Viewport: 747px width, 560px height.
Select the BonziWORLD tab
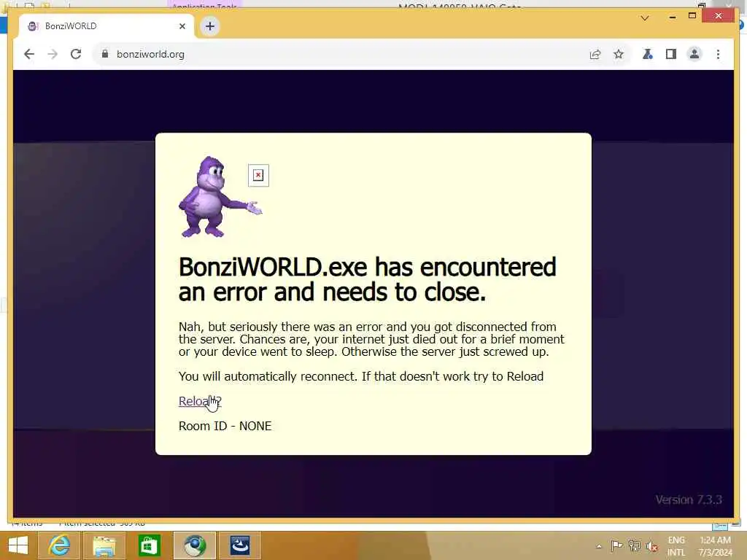[x=107, y=26]
